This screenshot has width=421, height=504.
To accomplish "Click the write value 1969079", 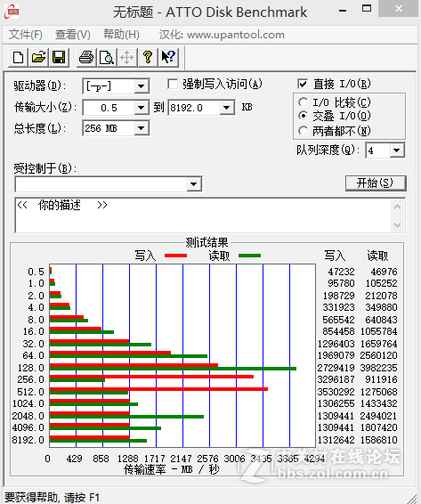I will click(336, 355).
